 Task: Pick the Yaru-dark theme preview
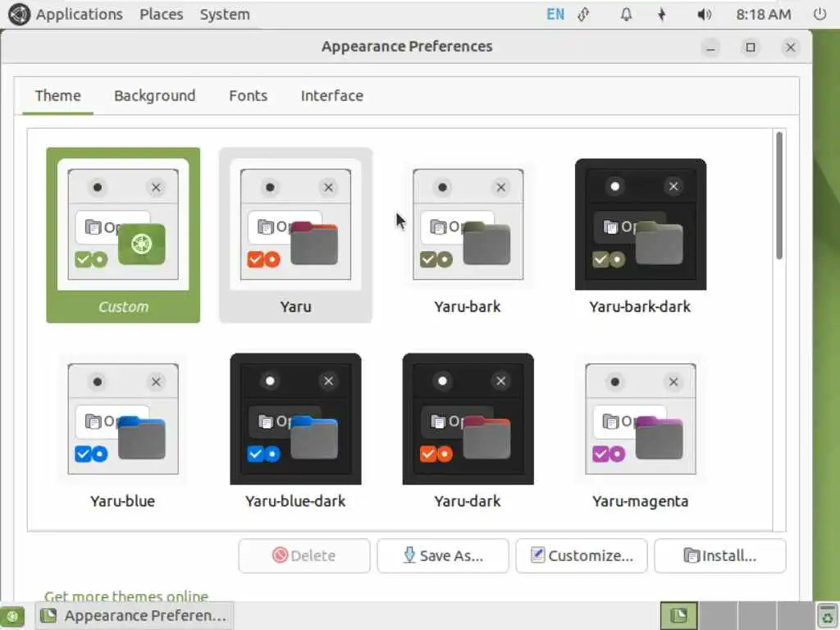coord(468,419)
